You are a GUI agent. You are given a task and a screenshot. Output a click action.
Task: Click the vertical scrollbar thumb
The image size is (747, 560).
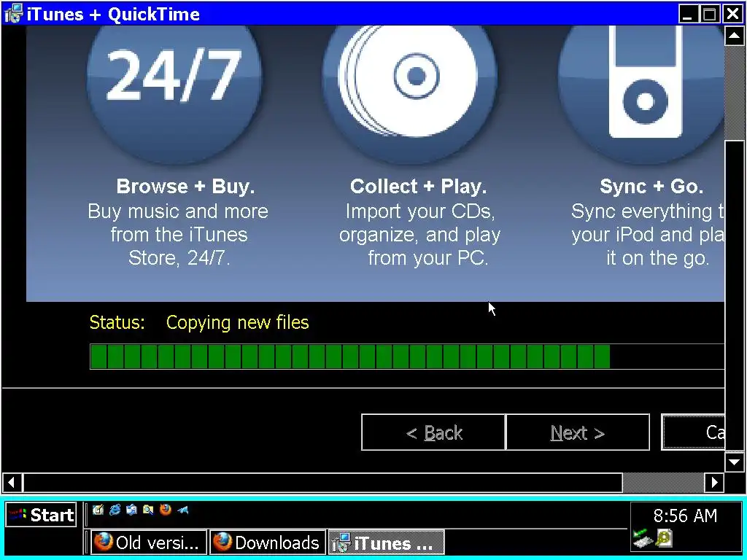[734, 296]
